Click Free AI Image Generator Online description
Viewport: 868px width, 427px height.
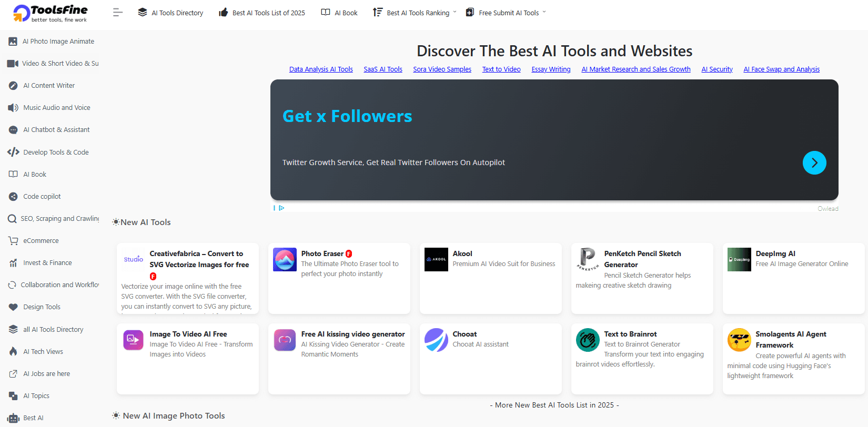[x=802, y=264]
